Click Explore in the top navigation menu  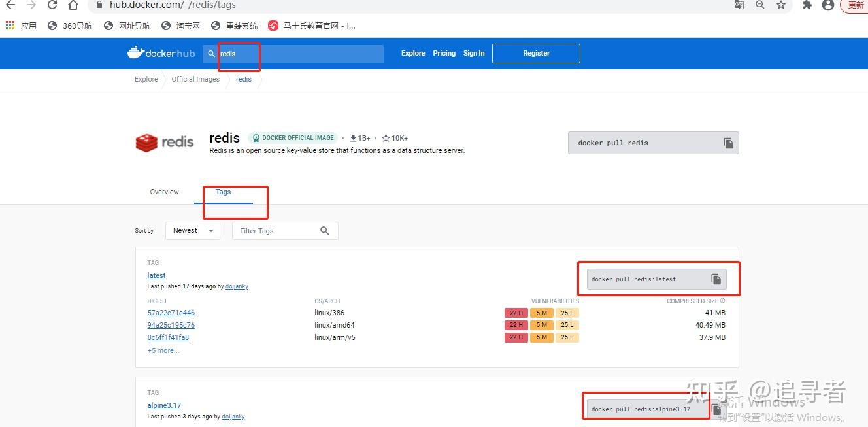pyautogui.click(x=412, y=53)
